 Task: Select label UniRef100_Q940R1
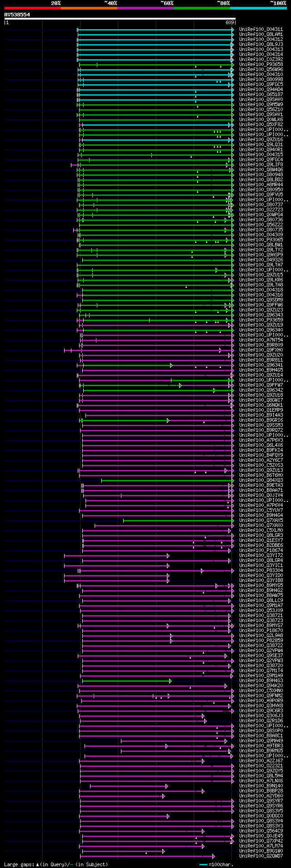click(261, 150)
